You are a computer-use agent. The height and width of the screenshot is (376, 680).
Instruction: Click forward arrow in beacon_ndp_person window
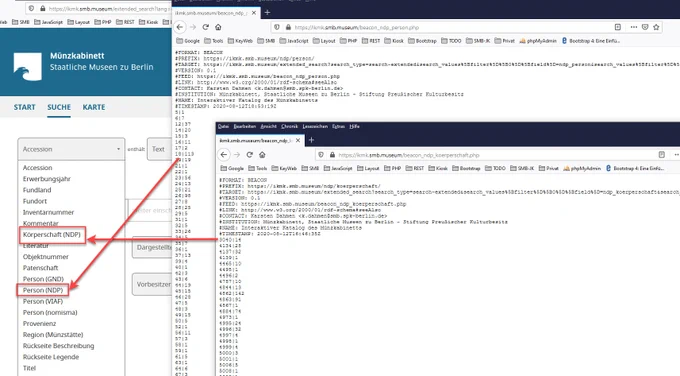tap(193, 27)
